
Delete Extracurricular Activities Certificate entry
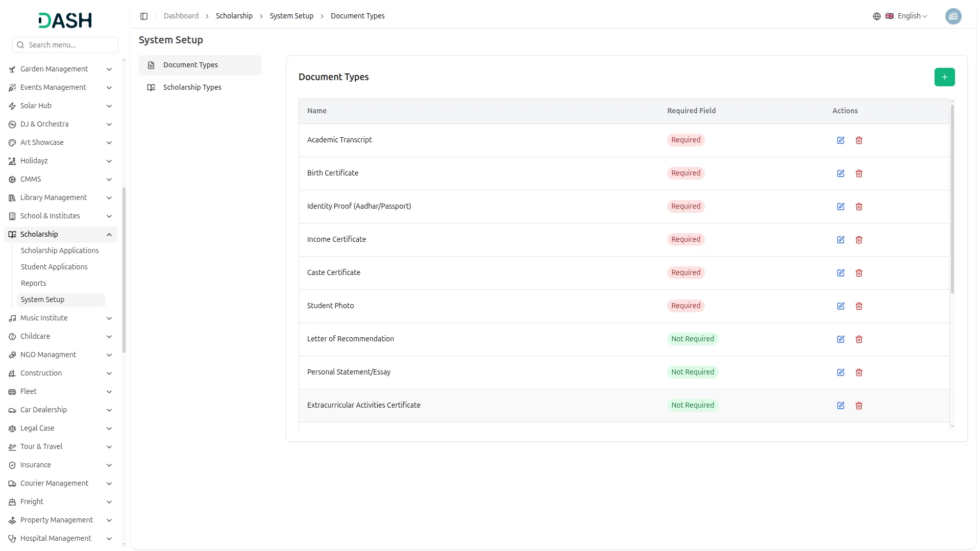(x=859, y=406)
